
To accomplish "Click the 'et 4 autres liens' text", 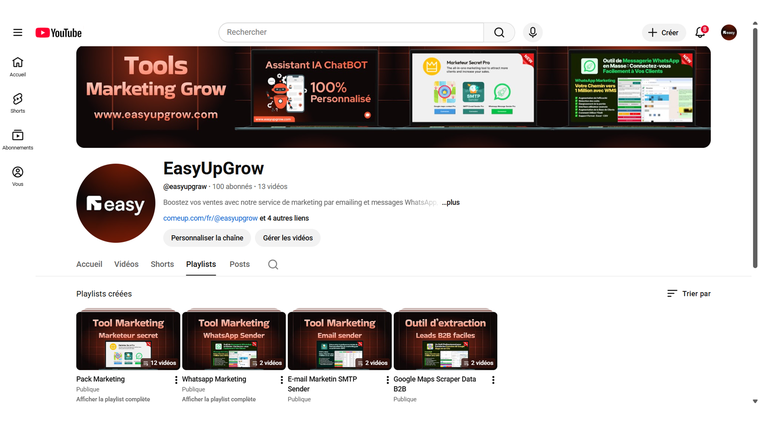I will 284,218.
